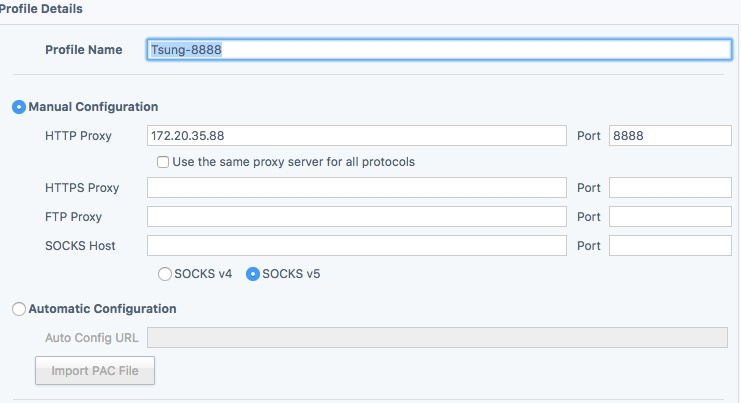Choose the SOCKS v5 option
The image size is (741, 403).
click(253, 273)
